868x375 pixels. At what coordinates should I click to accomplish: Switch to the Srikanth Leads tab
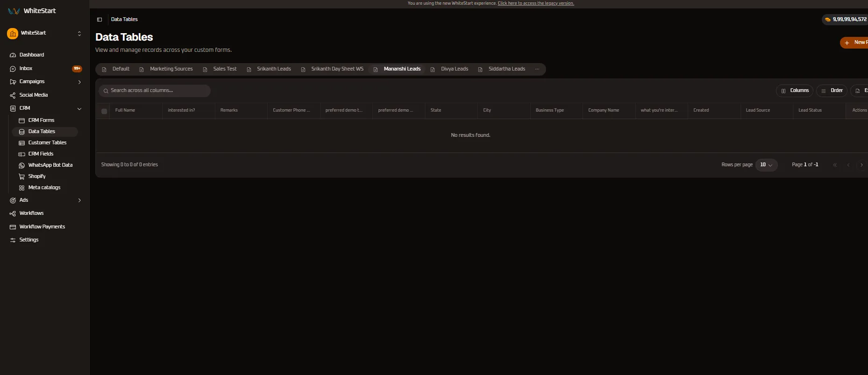269,69
